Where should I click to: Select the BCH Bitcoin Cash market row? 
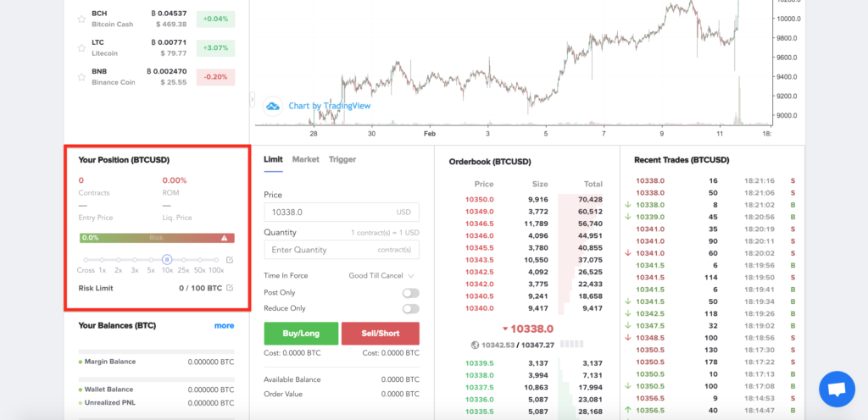[x=156, y=19]
